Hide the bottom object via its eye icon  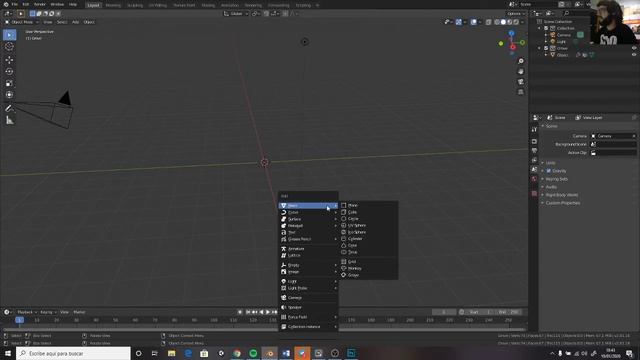[634, 55]
